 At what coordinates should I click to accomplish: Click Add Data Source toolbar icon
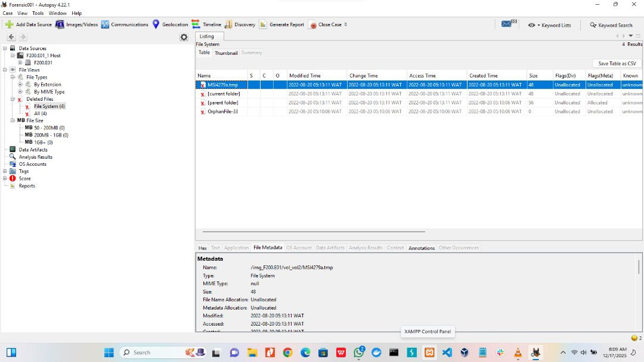point(9,24)
